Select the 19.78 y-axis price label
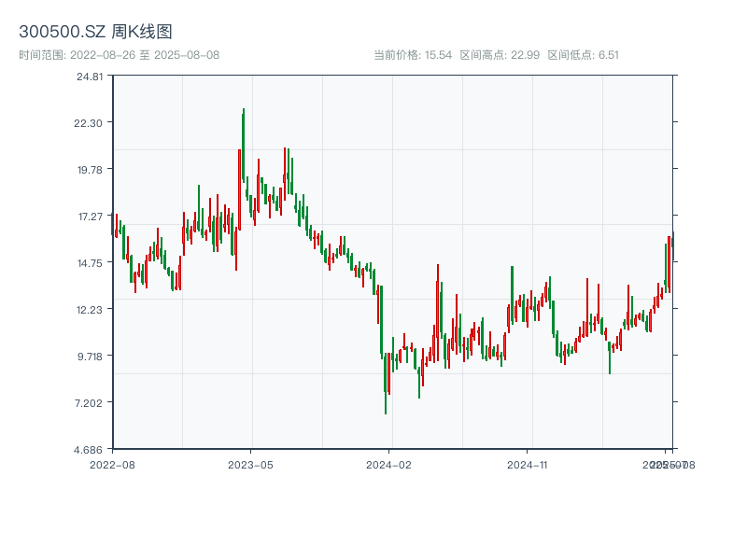Image resolution: width=747 pixels, height=560 pixels. [90, 170]
